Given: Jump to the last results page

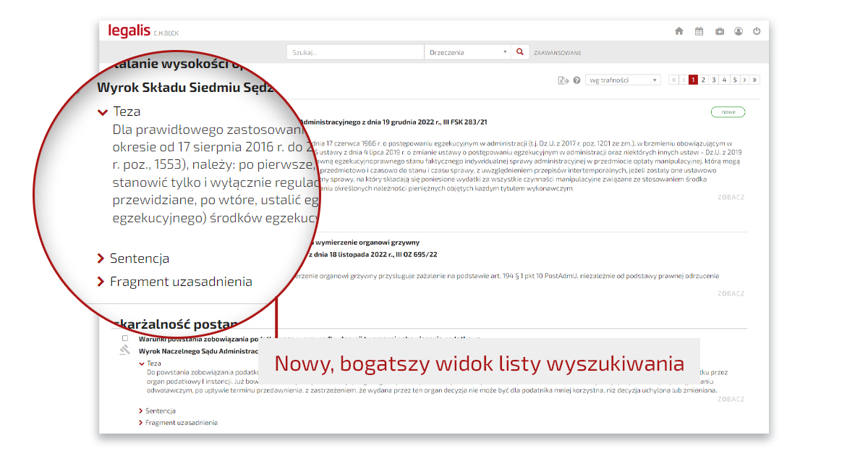Looking at the screenshot, I should point(755,80).
